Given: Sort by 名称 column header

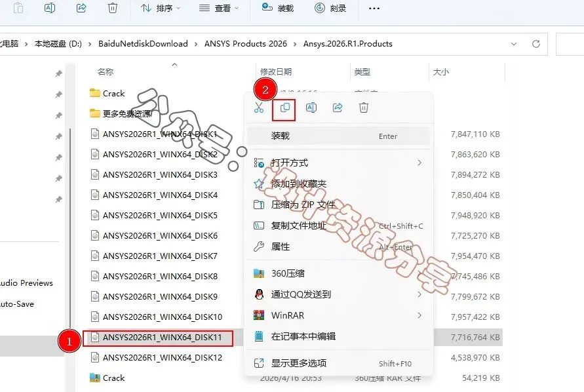Looking at the screenshot, I should pyautogui.click(x=106, y=72).
